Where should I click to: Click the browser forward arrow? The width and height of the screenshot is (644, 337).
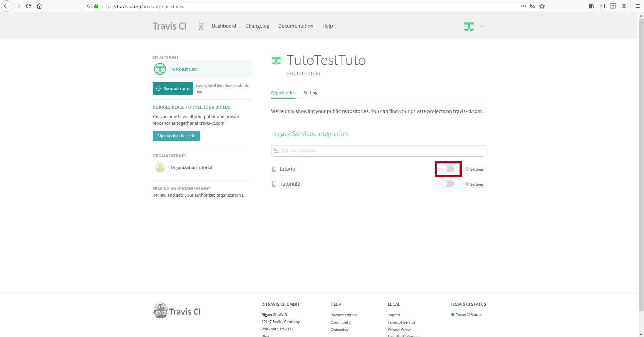pos(18,6)
